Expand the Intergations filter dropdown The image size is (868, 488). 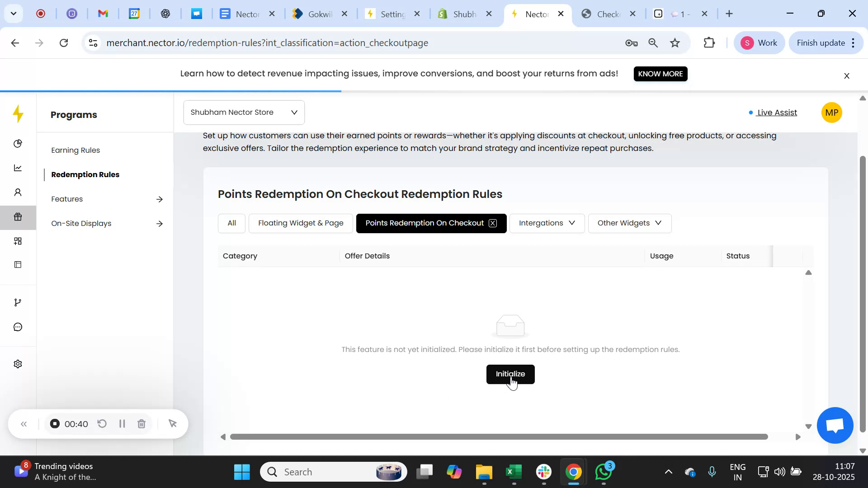(x=546, y=223)
